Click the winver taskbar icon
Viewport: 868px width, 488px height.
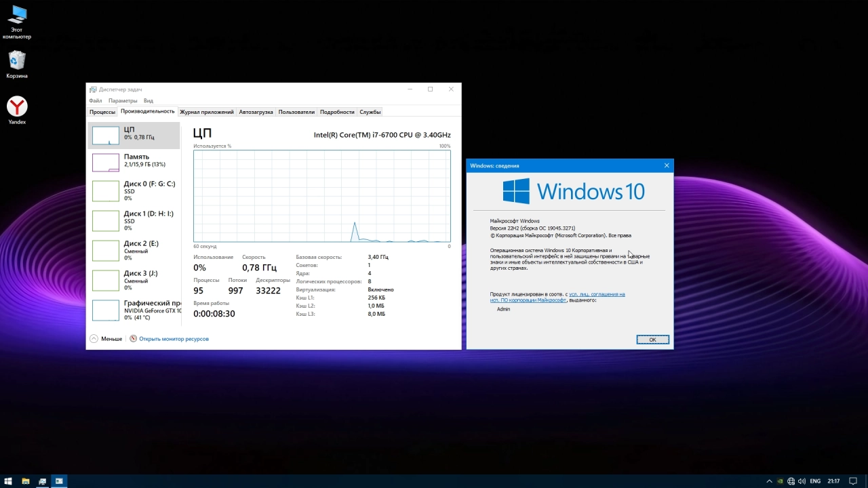click(59, 481)
